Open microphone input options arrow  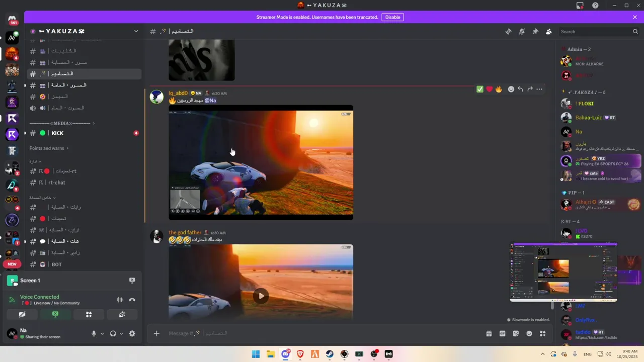pyautogui.click(x=102, y=333)
